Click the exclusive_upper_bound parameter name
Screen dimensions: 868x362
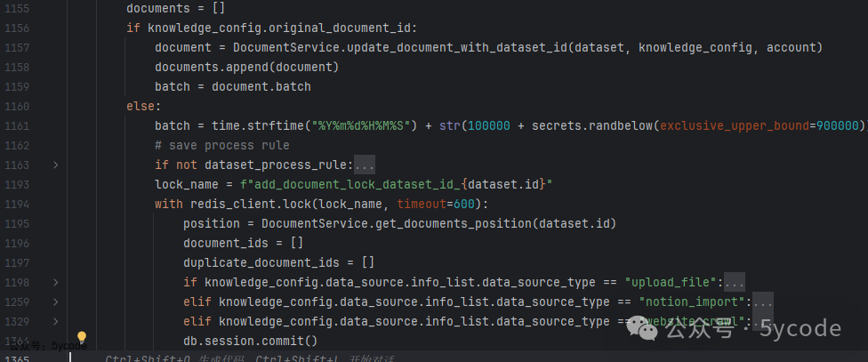coord(733,126)
